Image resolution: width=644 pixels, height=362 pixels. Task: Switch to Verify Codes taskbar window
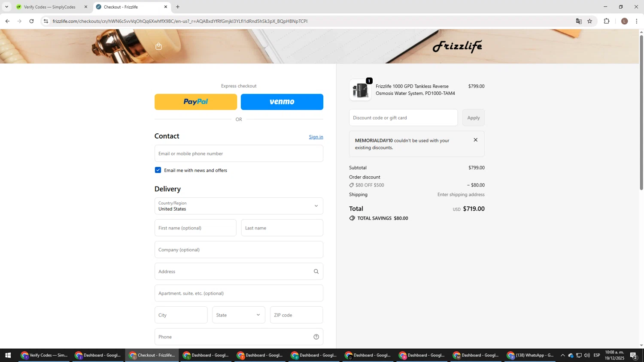tap(45, 355)
